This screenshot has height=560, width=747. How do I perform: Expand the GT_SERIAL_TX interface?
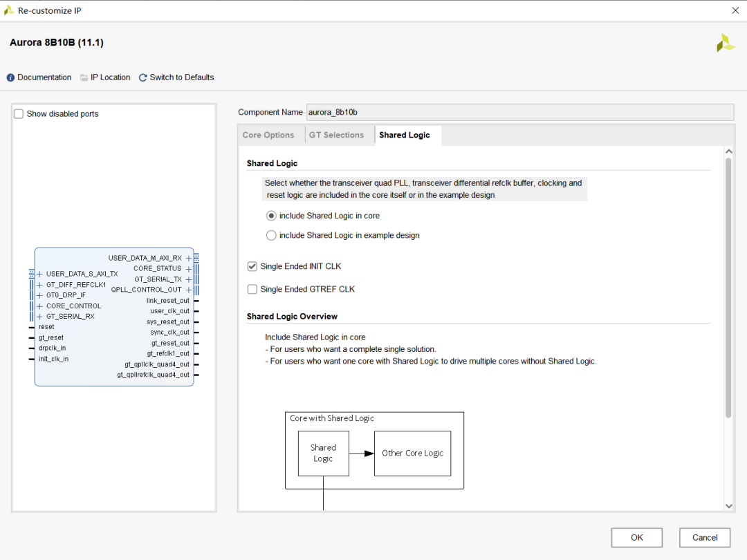click(x=189, y=279)
